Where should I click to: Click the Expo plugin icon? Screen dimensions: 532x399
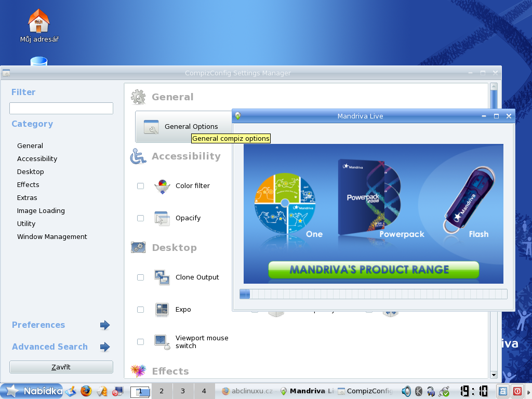click(162, 310)
